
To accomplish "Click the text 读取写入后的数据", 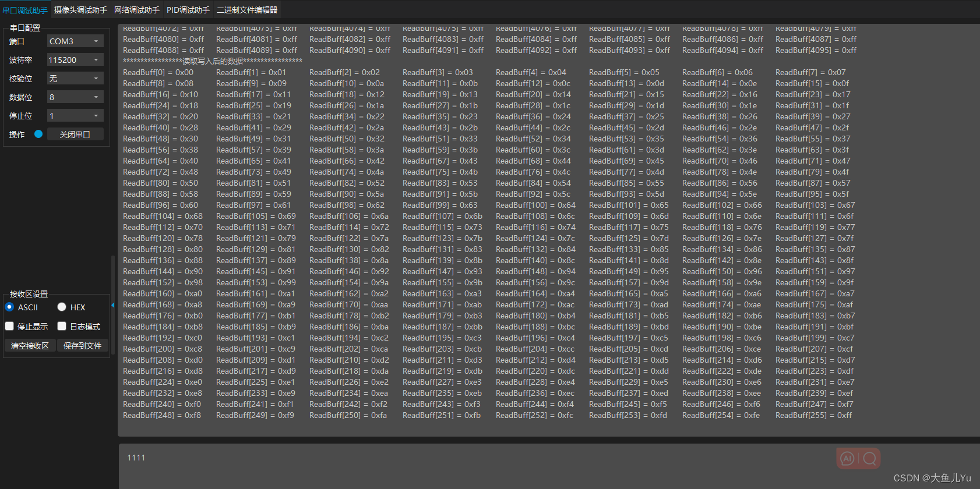I will coord(213,61).
